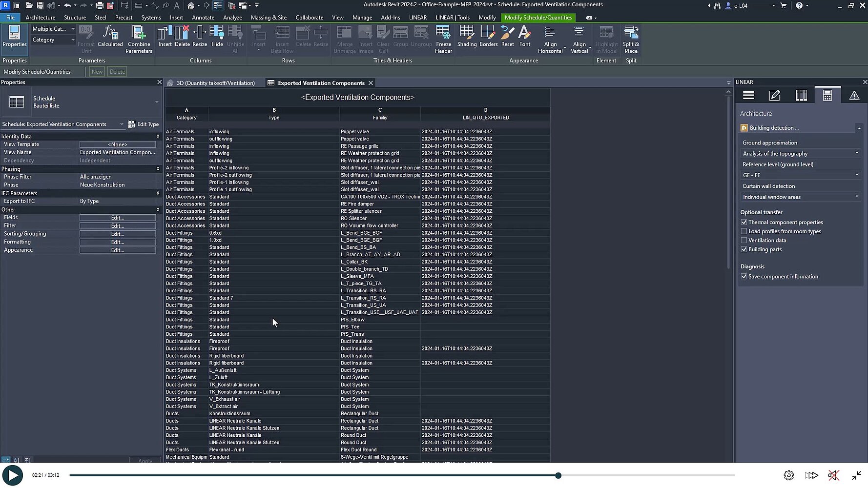Click the Edit button for Sorting/Grouping
Image resolution: width=868 pixels, height=488 pixels.
click(118, 234)
